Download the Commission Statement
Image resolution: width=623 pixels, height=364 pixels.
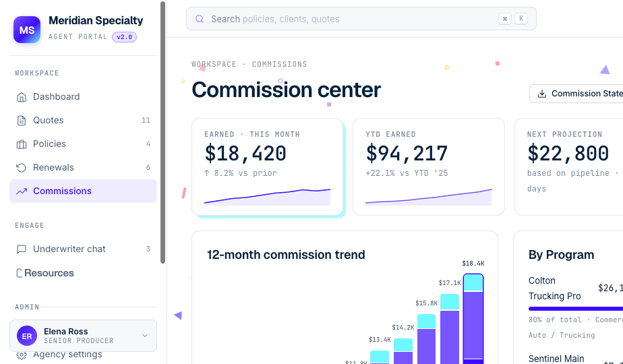(x=576, y=94)
